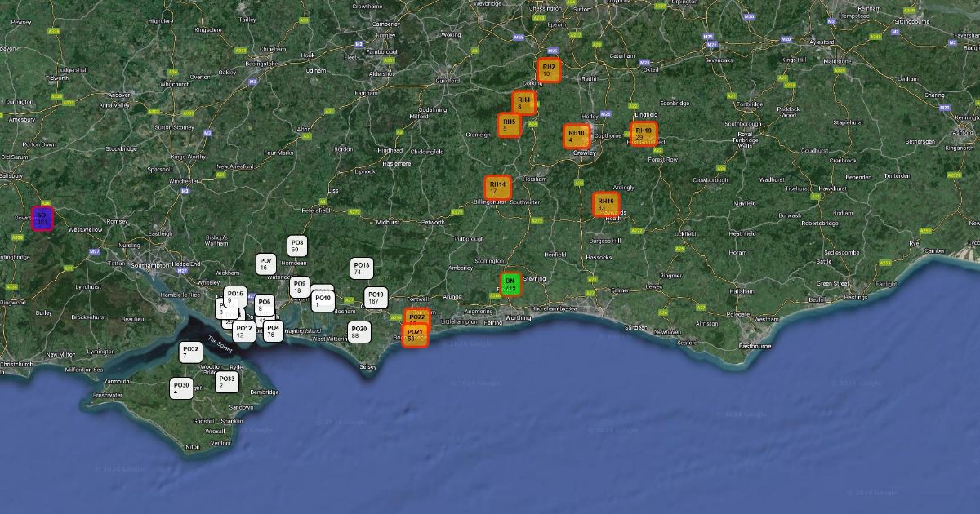Click the Horsham label on the map
The image size is (980, 514).
tap(535, 179)
